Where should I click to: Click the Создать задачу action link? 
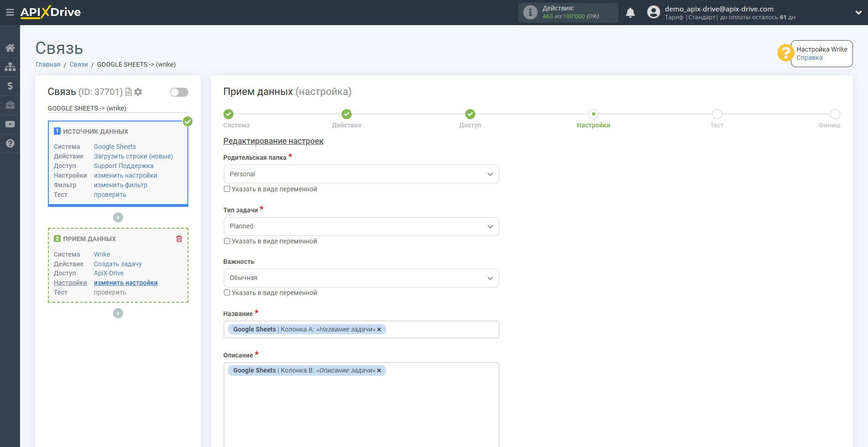(118, 264)
